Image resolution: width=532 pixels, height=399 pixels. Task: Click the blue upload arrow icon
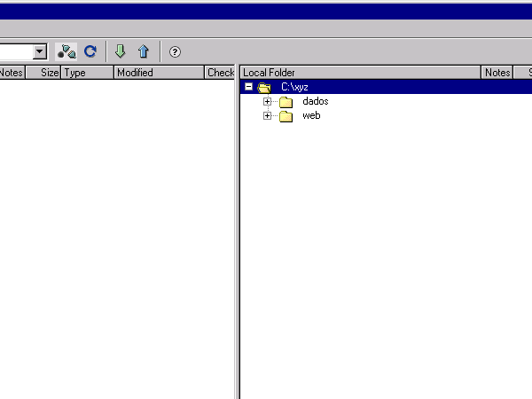click(143, 51)
